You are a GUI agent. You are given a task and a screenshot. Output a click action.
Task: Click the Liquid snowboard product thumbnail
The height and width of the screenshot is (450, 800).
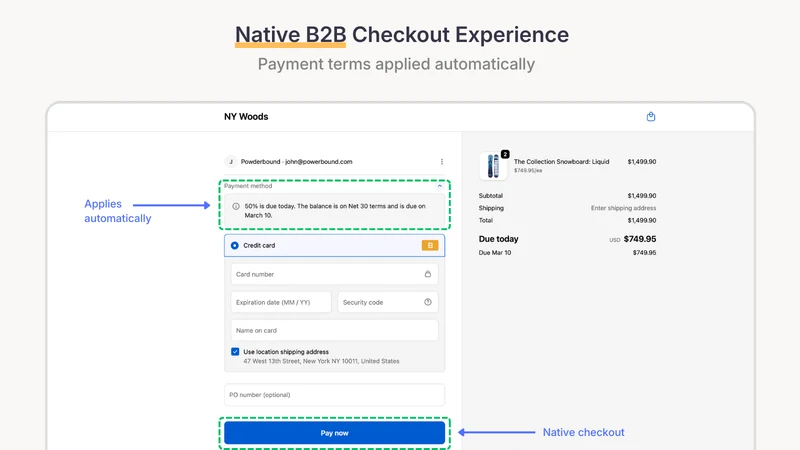click(493, 166)
